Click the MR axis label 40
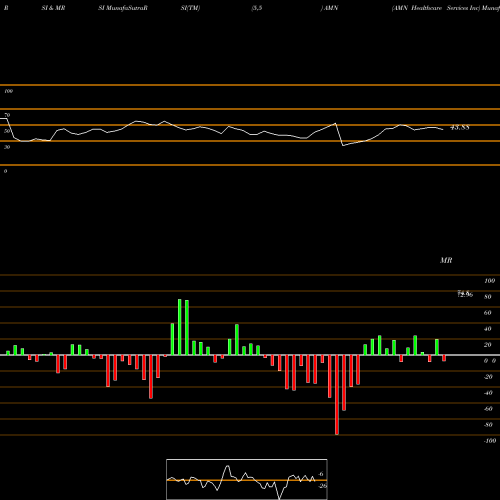The height and width of the screenshot is (500, 500). tap(488, 329)
